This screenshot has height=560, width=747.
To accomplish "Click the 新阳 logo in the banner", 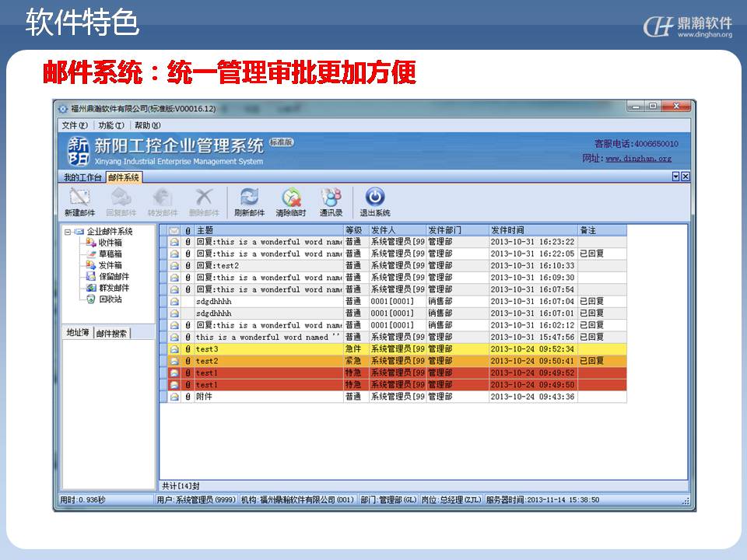I will pos(78,151).
